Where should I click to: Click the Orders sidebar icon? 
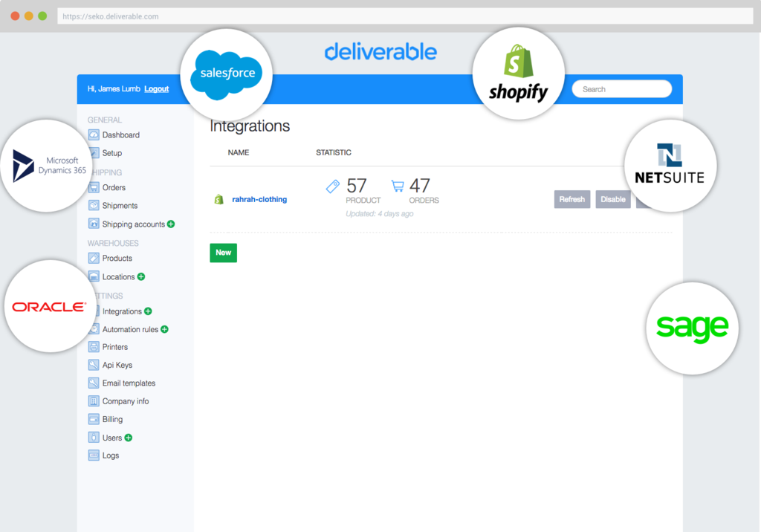94,187
